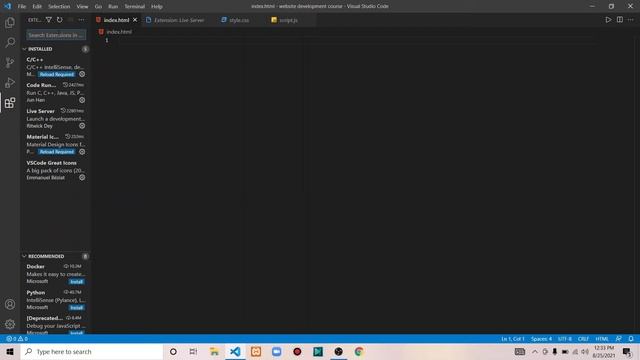
Task: Change encoding via UTF-8 status item
Action: point(565,339)
